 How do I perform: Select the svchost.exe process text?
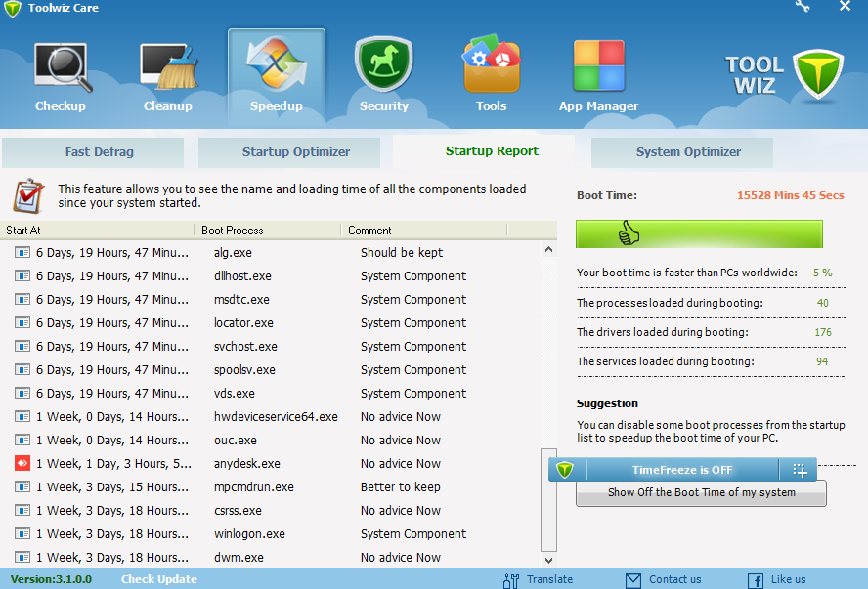tap(245, 346)
